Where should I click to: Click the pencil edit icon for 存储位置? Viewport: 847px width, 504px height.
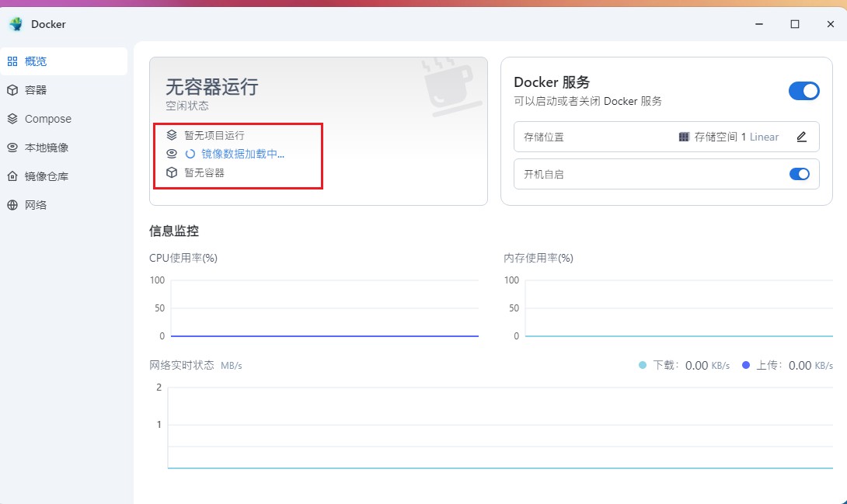(x=802, y=137)
